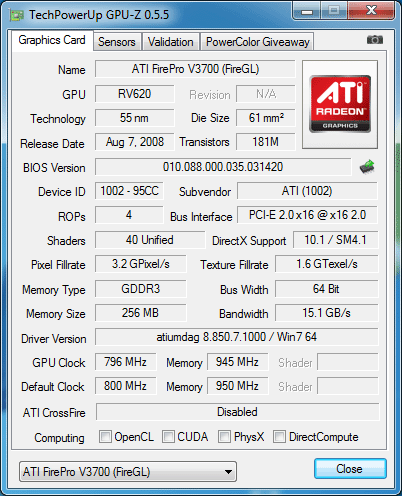Check the PhysX checkbox
The width and height of the screenshot is (402, 496).
pos(224,437)
